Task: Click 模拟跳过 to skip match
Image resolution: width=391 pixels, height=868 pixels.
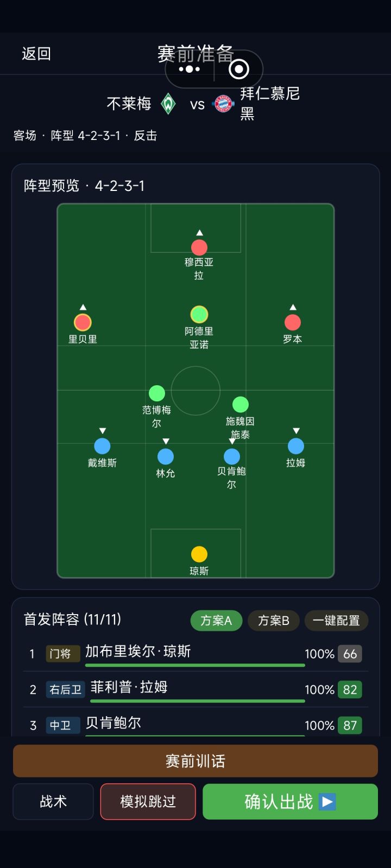Action: pos(148,801)
